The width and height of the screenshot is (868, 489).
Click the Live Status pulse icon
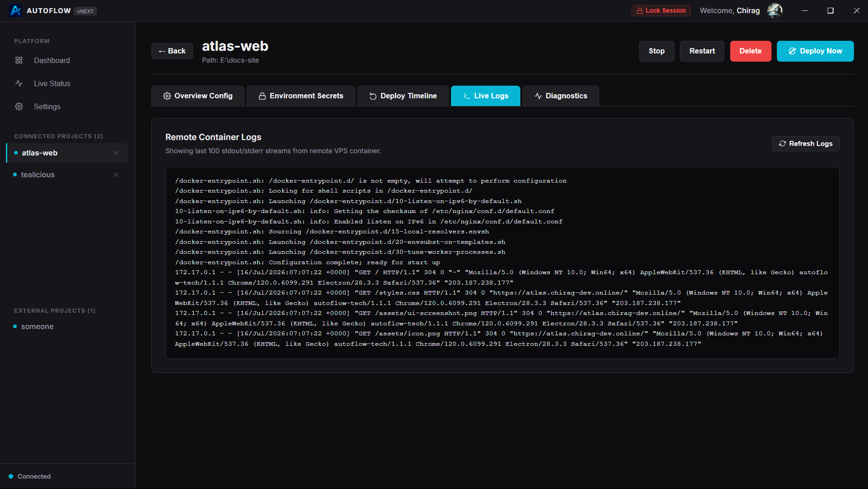19,83
